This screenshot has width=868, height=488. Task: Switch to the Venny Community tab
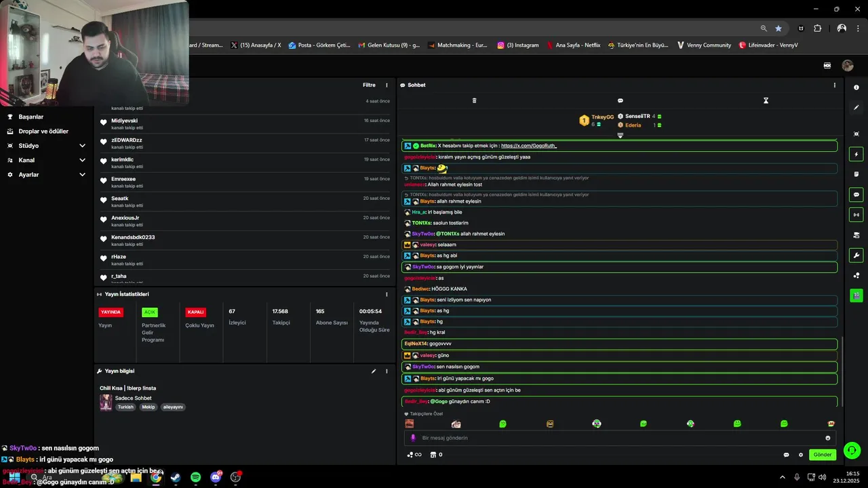click(x=704, y=45)
